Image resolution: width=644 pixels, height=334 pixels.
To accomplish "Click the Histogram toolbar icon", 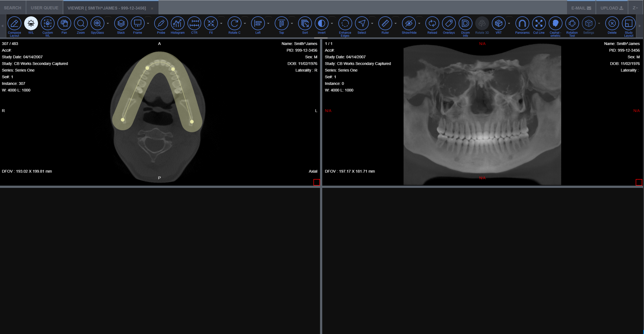I will [178, 23].
